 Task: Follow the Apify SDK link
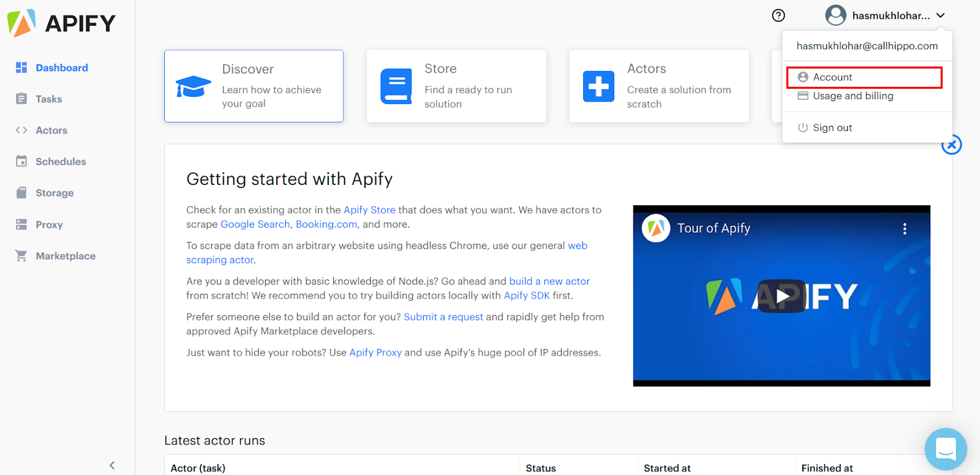pos(527,296)
